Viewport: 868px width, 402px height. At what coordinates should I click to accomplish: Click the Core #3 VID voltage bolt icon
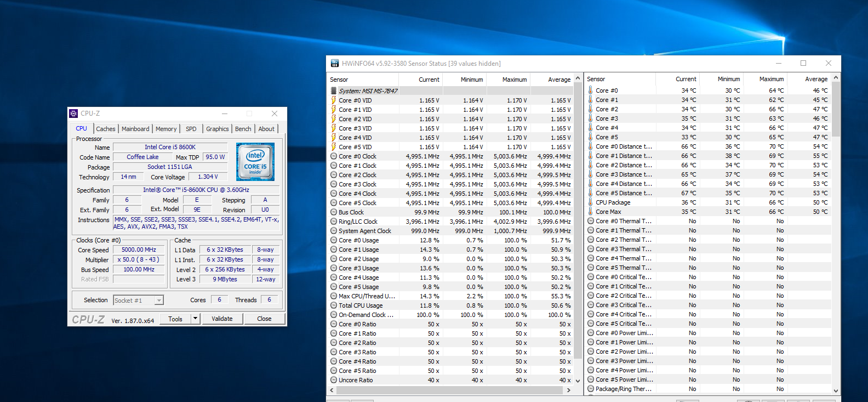tap(333, 128)
